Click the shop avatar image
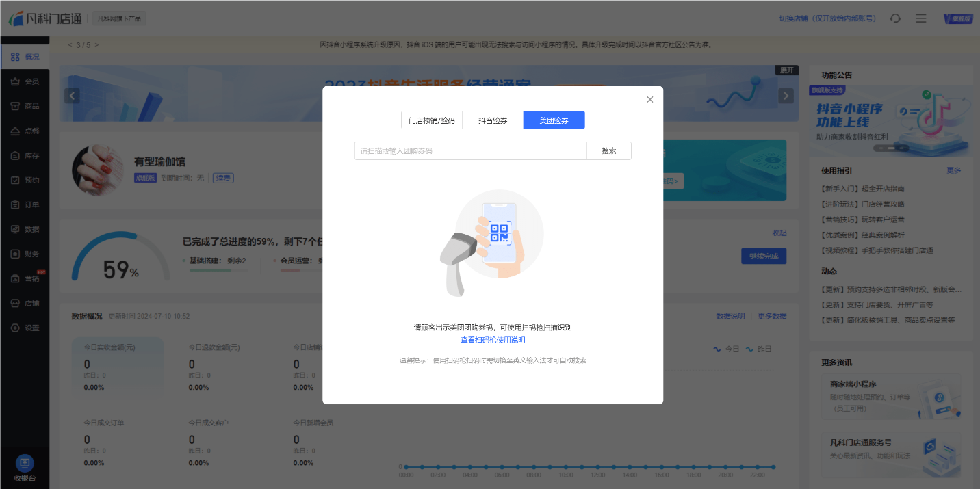 click(98, 170)
